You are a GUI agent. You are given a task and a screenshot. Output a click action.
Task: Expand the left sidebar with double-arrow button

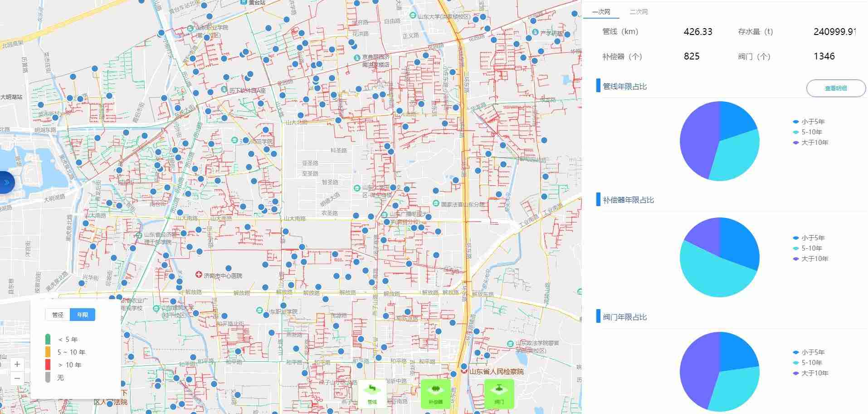click(7, 182)
